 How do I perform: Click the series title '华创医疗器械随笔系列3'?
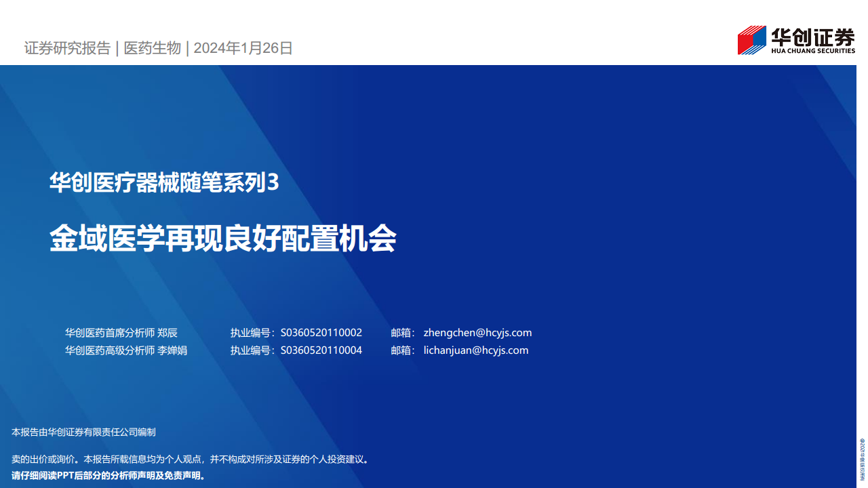point(164,182)
